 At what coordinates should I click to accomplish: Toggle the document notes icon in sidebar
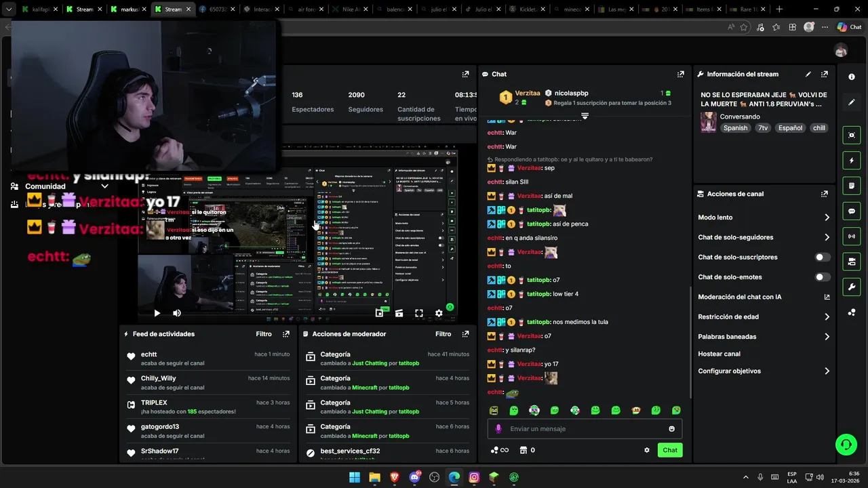(852, 186)
